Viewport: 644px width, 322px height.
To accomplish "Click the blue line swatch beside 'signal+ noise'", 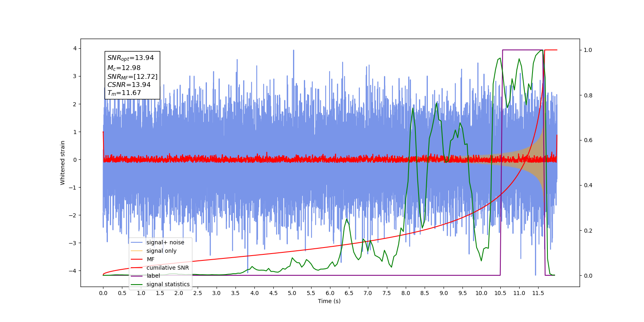I will coord(137,242).
